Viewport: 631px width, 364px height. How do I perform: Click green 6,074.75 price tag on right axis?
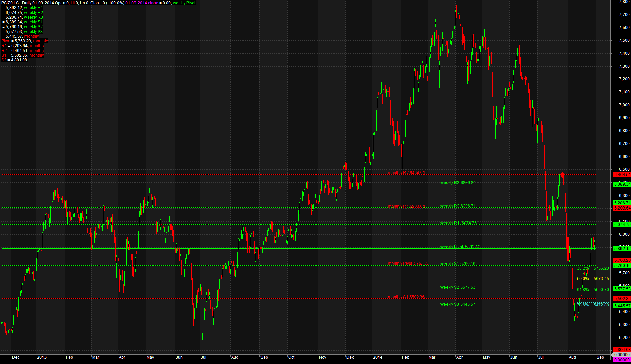tap(622, 225)
